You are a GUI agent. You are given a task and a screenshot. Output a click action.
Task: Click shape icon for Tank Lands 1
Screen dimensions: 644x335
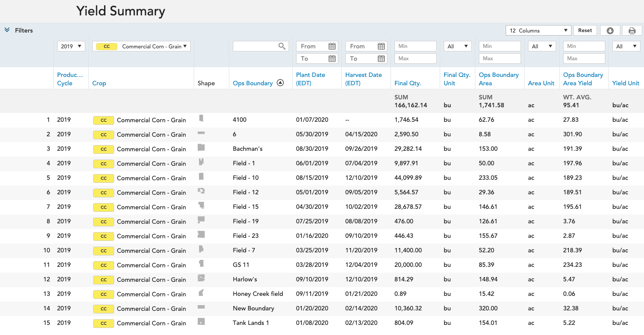[201, 321]
